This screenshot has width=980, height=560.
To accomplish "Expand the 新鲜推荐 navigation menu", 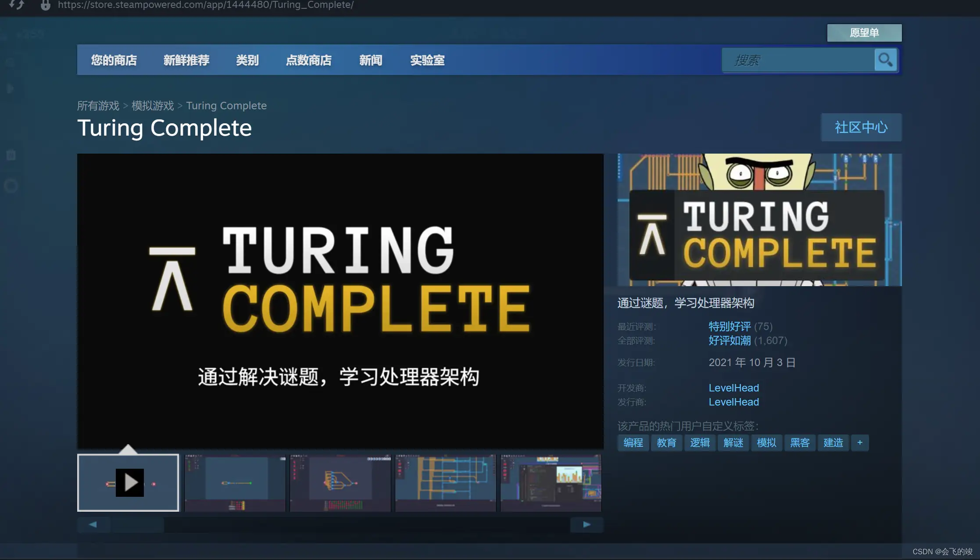I will [186, 60].
